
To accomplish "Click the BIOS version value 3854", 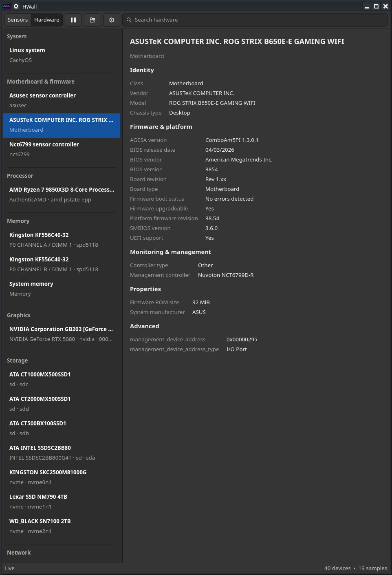I will [x=211, y=169].
